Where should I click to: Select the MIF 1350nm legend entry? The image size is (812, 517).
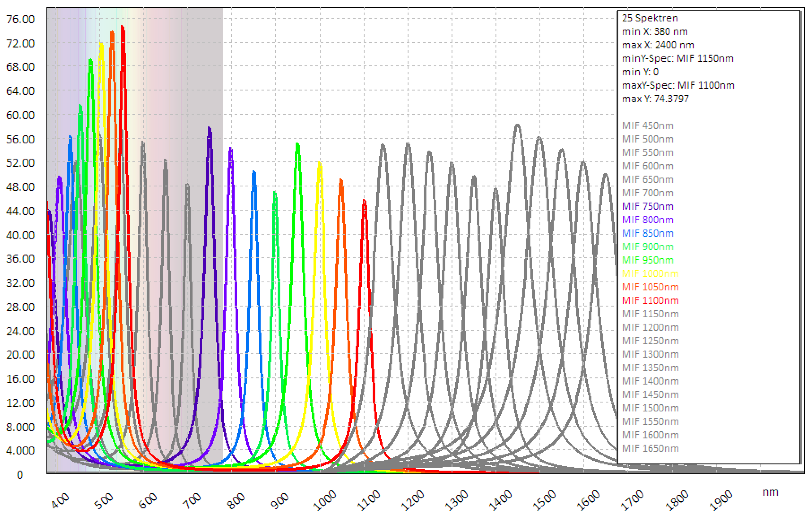(650, 368)
